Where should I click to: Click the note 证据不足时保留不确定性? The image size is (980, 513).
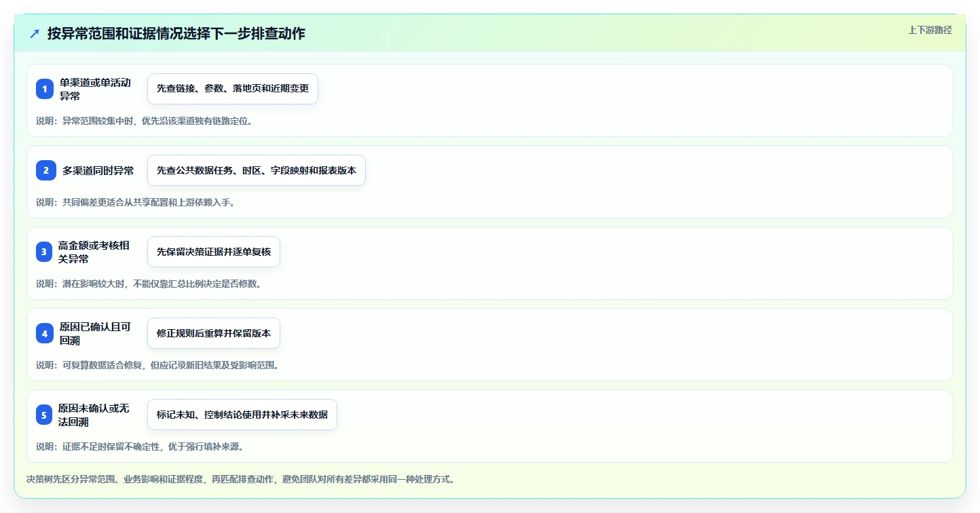point(140,446)
